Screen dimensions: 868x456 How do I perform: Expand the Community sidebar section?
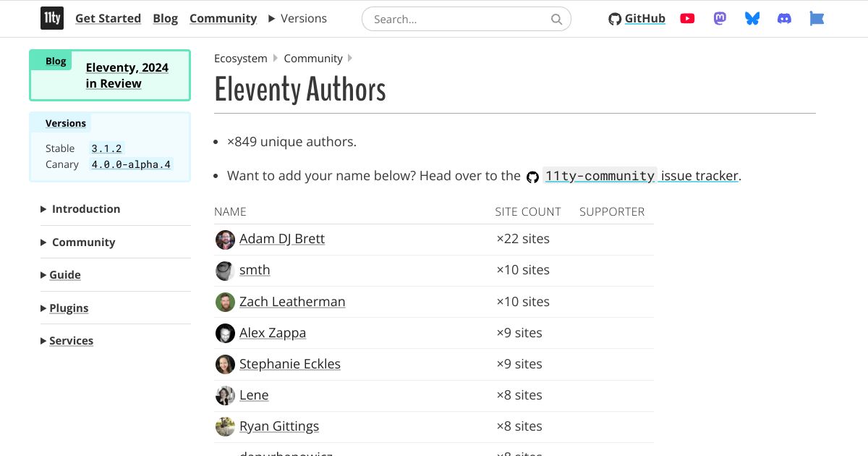coord(78,242)
